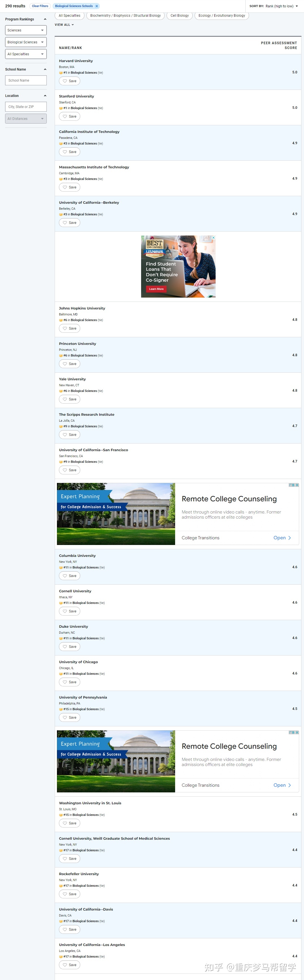Save University of Chicago
Image resolution: width=304 pixels, height=980 pixels.
coord(70,682)
